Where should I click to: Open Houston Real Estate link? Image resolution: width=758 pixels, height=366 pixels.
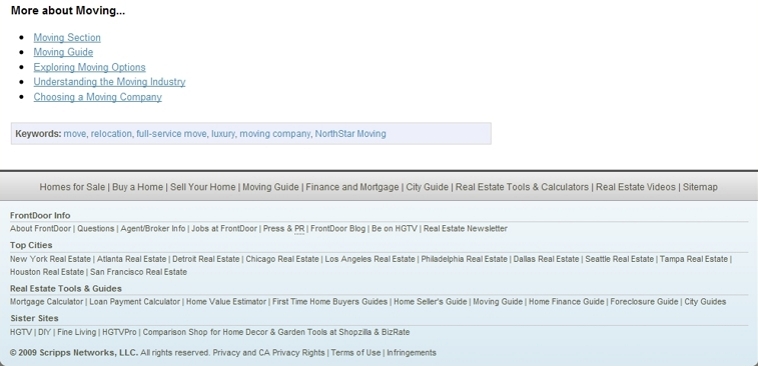click(x=47, y=272)
